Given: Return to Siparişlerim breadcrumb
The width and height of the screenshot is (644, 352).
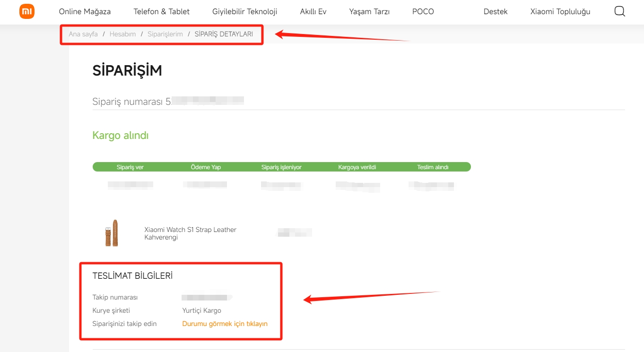Looking at the screenshot, I should [x=165, y=34].
